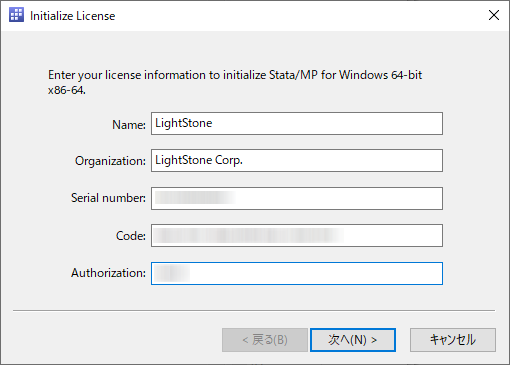The image size is (510, 365).
Task: Click the Organization: label
Action: pos(110,161)
